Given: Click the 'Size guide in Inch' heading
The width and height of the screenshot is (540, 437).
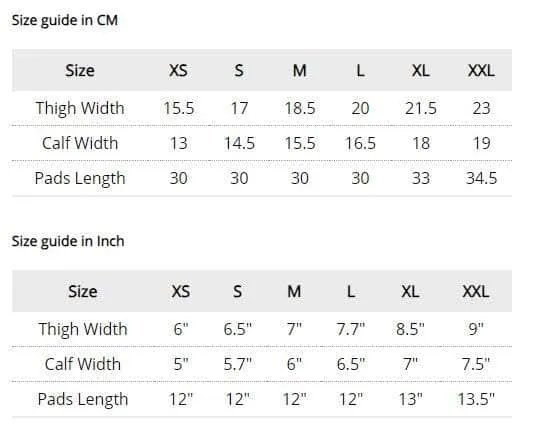Looking at the screenshot, I should coord(68,241).
